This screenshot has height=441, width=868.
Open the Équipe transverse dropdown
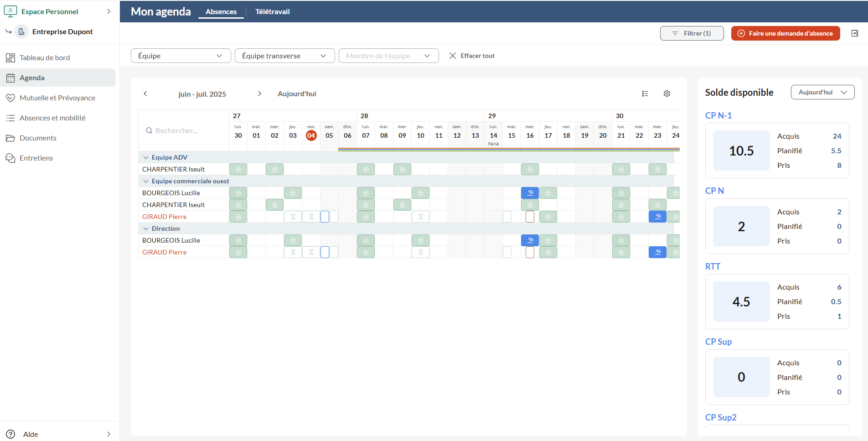285,56
